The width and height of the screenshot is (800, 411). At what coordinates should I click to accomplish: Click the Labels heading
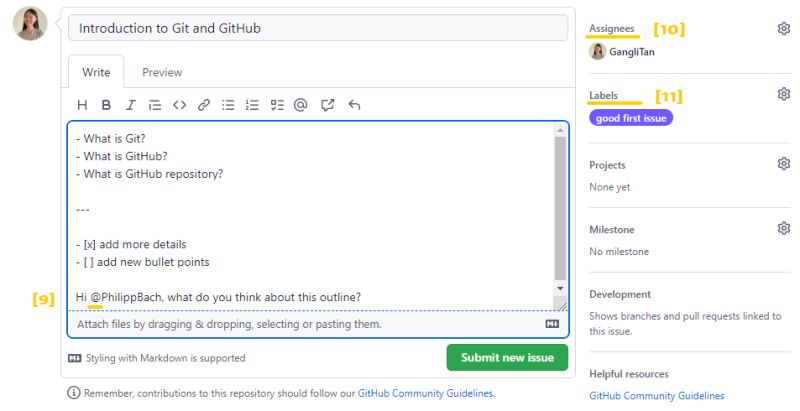(x=604, y=95)
